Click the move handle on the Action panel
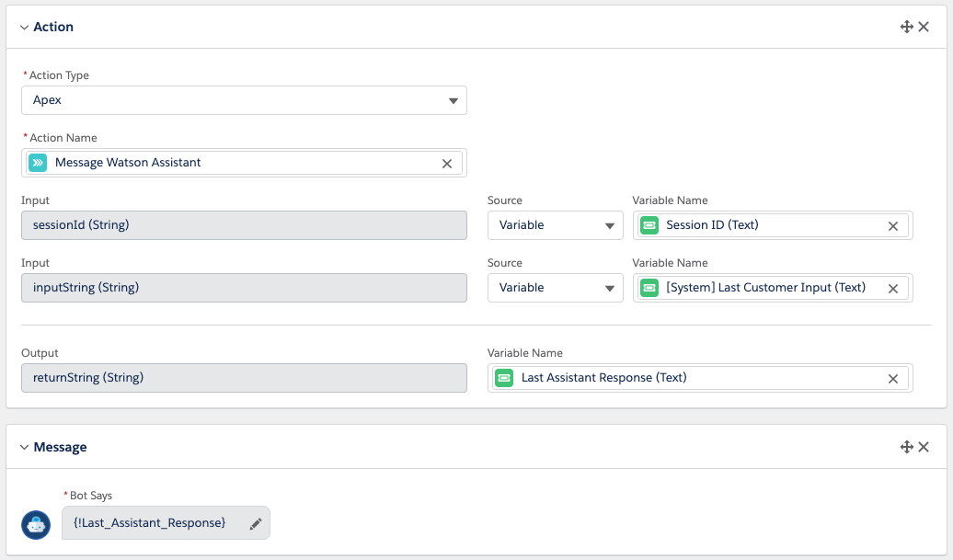The height and width of the screenshot is (560, 953). point(906,27)
